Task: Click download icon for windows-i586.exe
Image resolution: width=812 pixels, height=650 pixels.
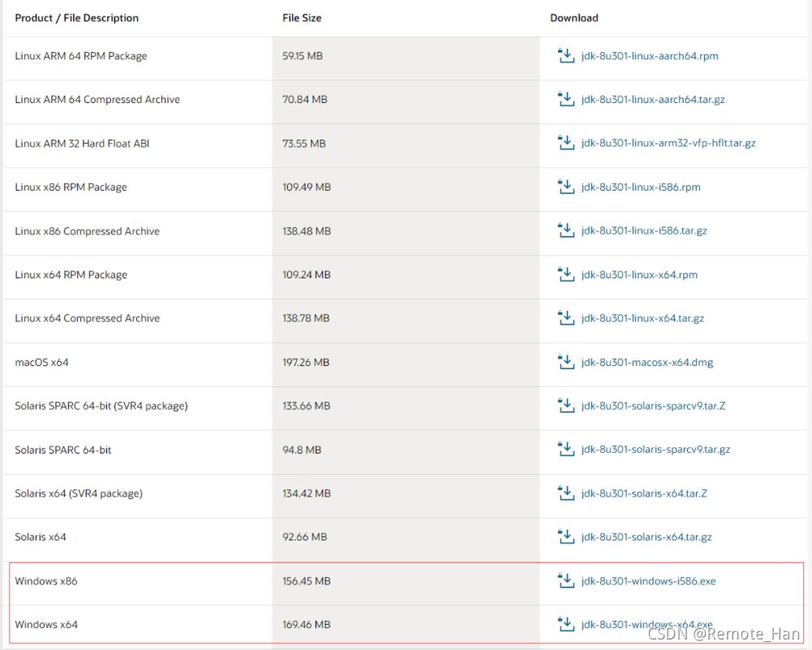Action: [566, 580]
